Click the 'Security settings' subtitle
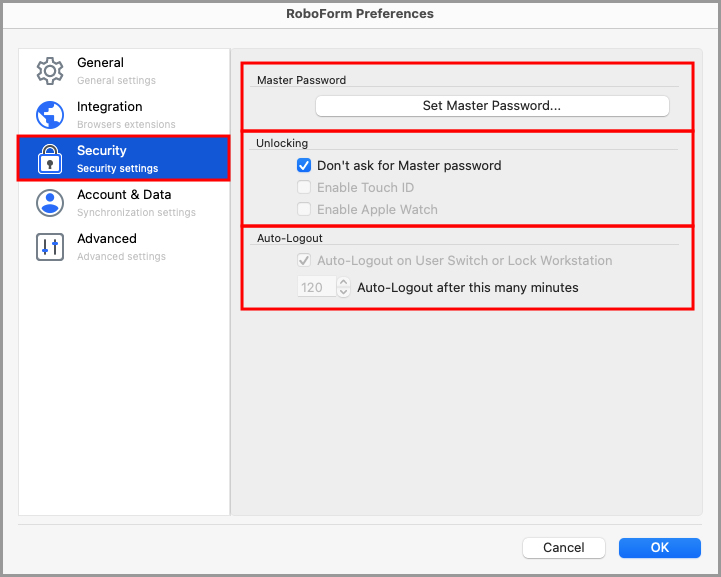 click(118, 168)
